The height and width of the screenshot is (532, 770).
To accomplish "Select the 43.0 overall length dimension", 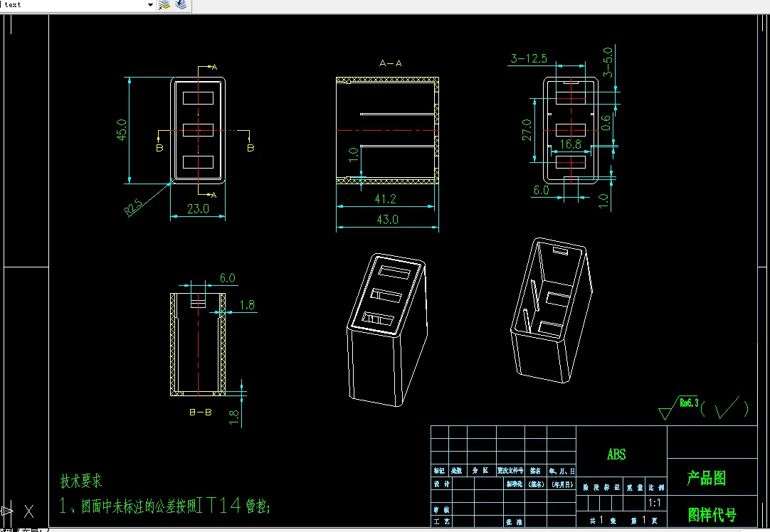I will (387, 219).
